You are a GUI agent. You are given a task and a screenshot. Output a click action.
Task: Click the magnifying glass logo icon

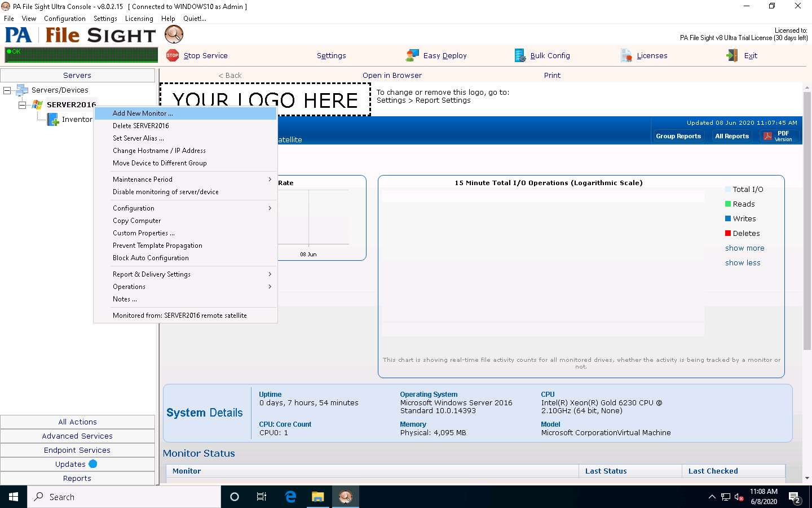point(174,34)
